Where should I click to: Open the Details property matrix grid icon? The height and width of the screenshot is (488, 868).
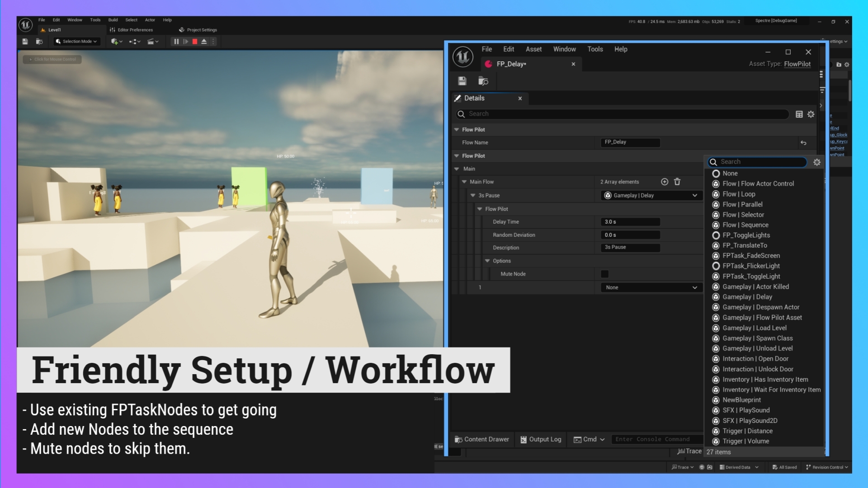point(799,114)
